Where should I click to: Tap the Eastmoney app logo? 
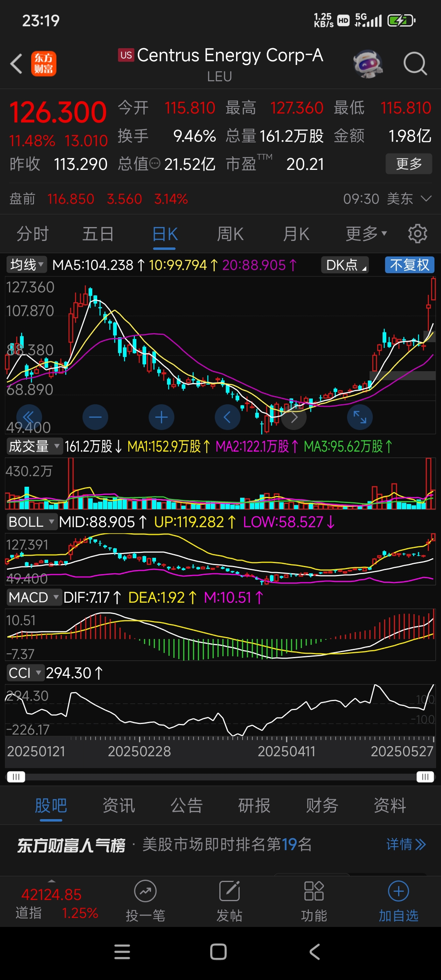click(x=44, y=64)
